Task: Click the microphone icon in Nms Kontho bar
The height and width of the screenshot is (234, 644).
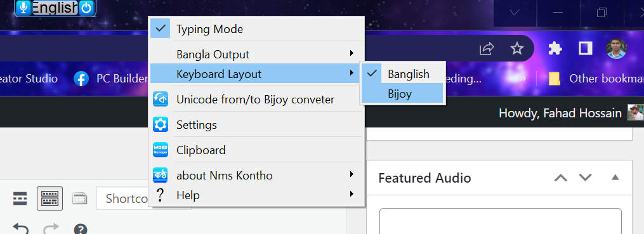Action: tap(24, 8)
